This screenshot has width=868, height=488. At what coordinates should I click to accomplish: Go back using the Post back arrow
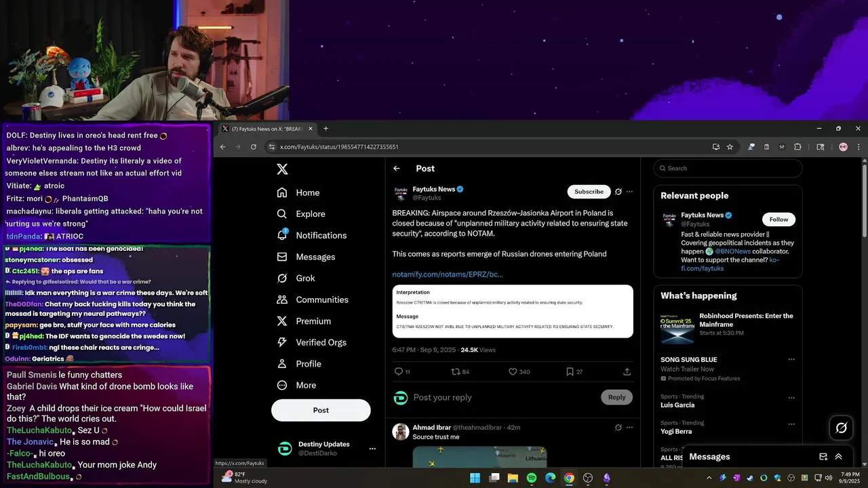pos(397,169)
